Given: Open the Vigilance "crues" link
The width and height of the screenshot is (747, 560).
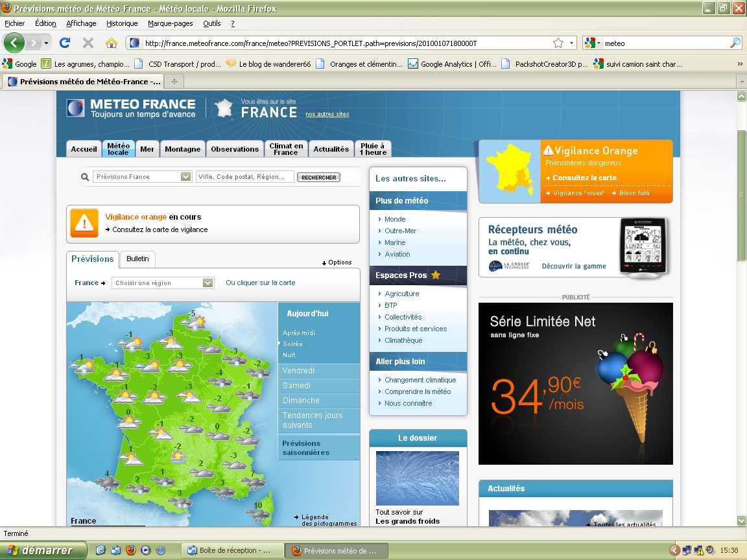Looking at the screenshot, I should (576, 193).
